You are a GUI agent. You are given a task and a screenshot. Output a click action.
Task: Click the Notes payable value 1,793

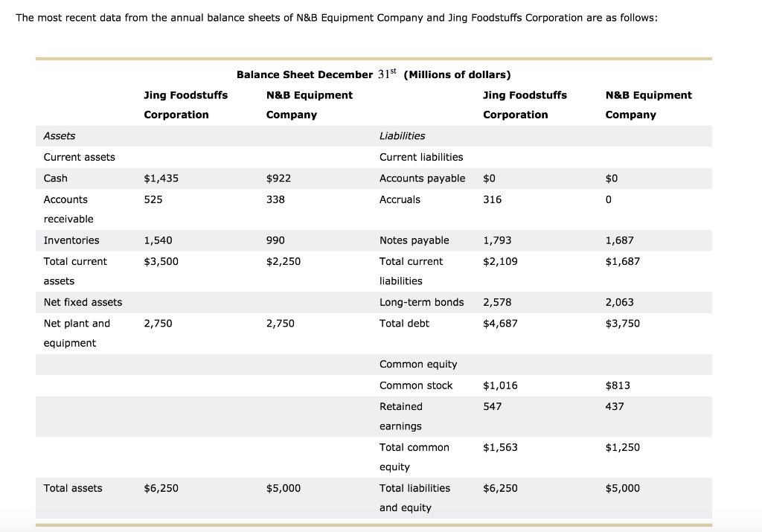pyautogui.click(x=497, y=240)
